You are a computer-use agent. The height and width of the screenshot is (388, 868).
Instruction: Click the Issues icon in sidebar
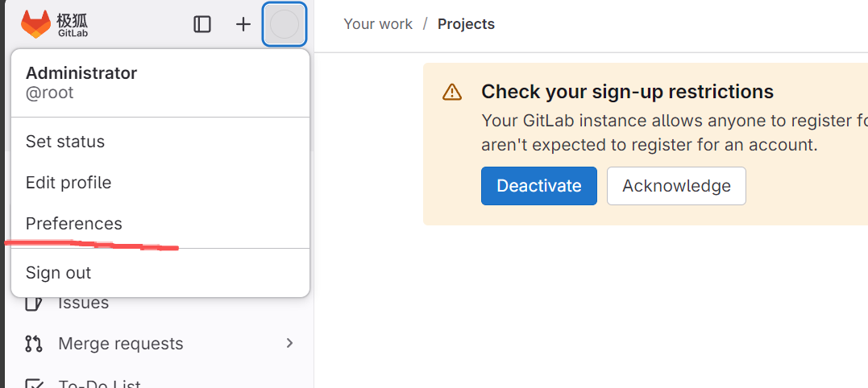34,303
